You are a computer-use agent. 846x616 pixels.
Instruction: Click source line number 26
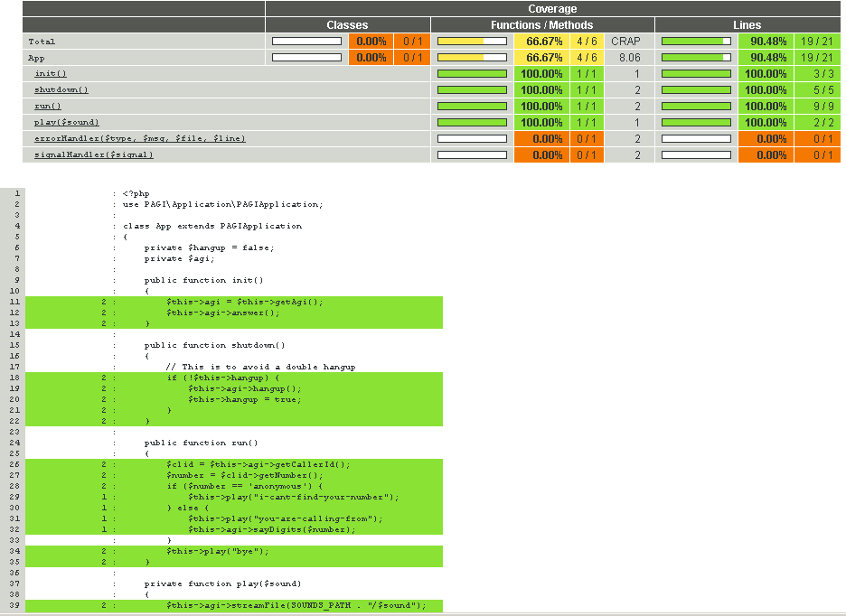click(16, 464)
